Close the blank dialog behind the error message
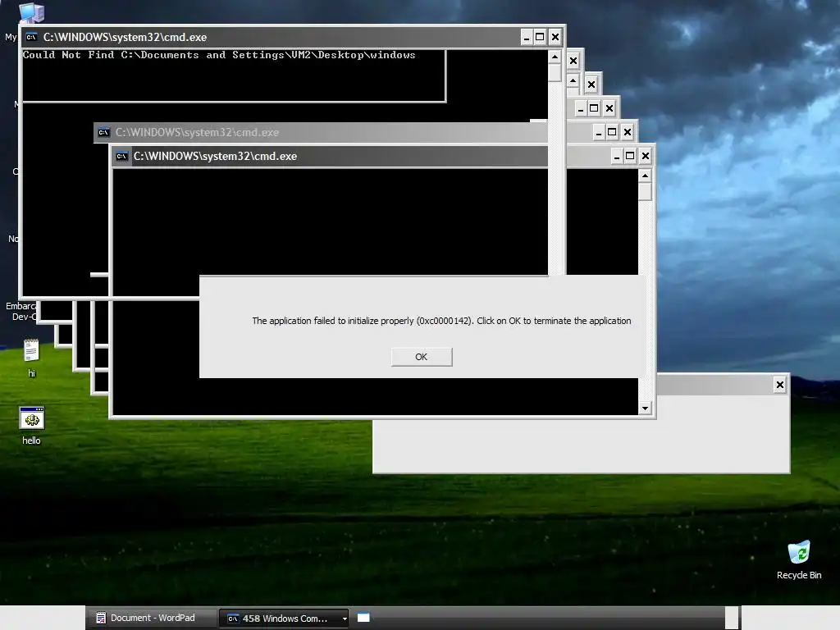840x630 pixels. point(780,385)
